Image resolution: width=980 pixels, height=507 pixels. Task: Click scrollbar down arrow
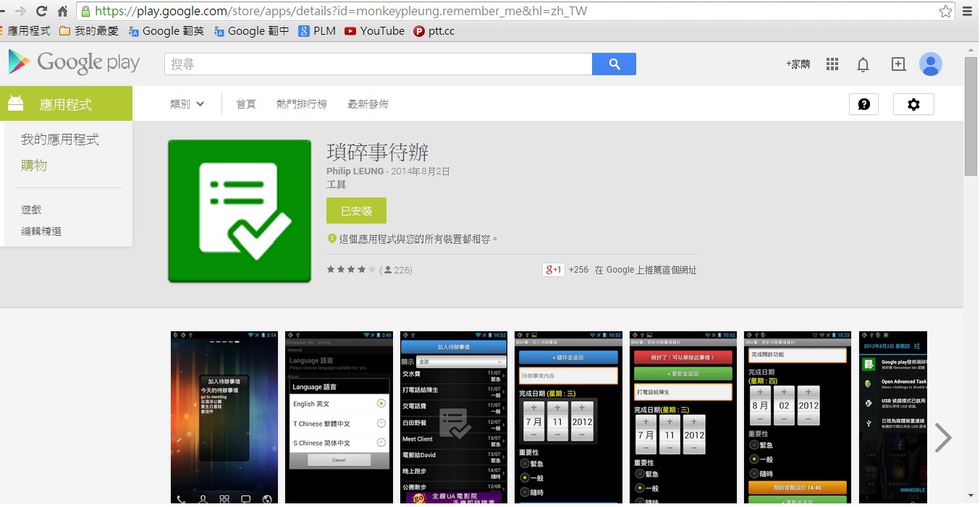[x=971, y=496]
